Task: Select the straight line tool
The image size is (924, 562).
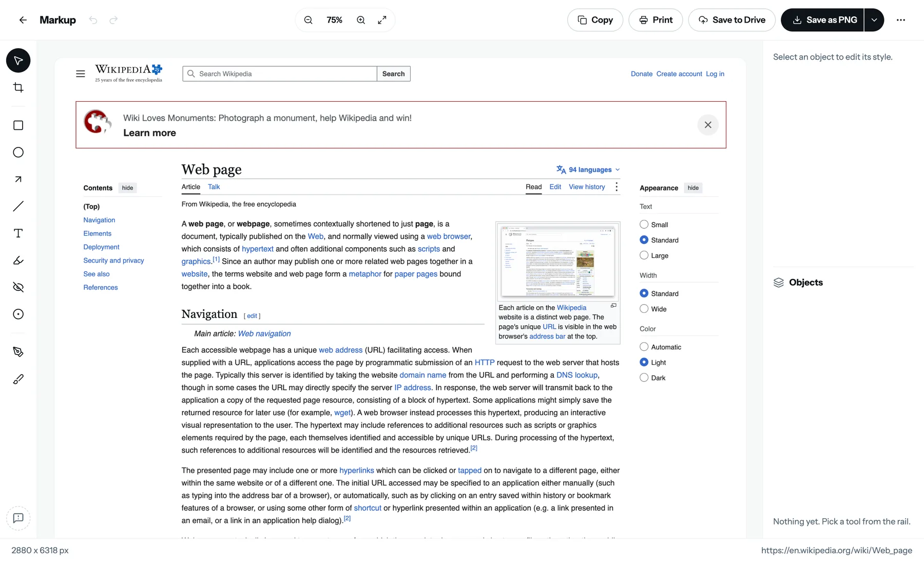Action: pyautogui.click(x=18, y=207)
